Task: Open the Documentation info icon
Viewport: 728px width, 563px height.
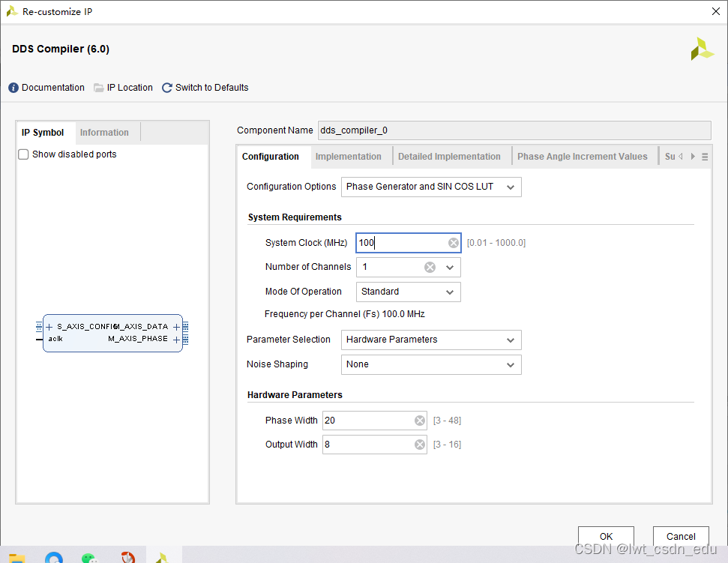Action: coord(13,88)
